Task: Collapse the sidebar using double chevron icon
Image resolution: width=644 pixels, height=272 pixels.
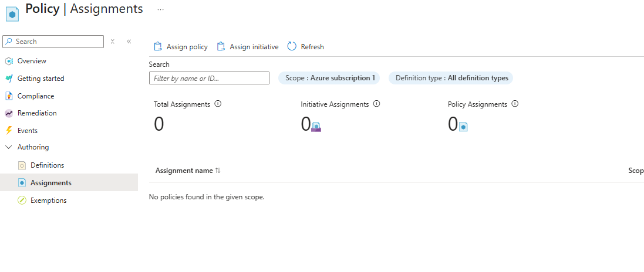Action: (x=129, y=42)
